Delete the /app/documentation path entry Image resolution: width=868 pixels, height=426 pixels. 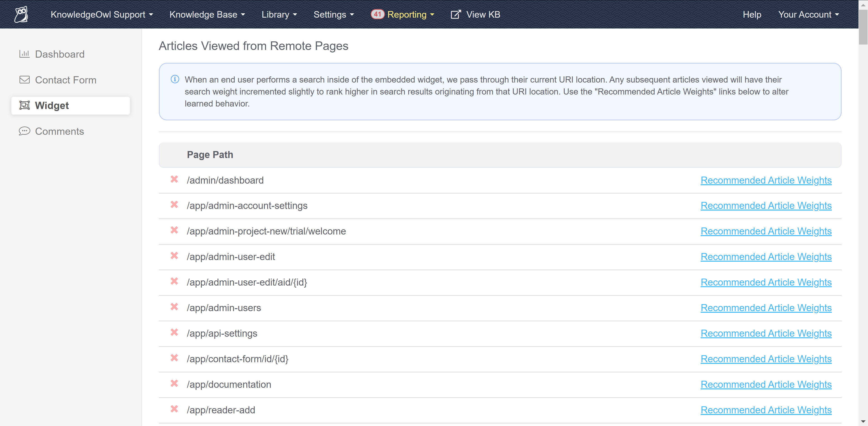[174, 383]
